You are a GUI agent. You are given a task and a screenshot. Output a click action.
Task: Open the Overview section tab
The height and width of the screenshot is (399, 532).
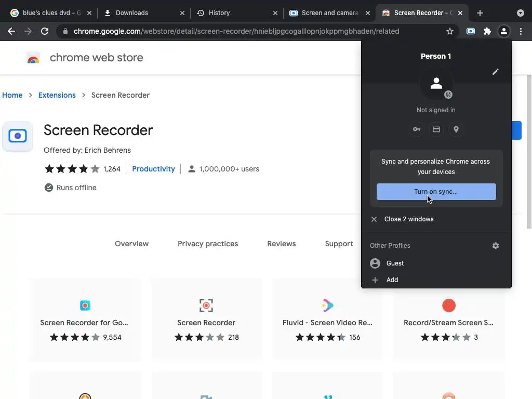click(131, 244)
